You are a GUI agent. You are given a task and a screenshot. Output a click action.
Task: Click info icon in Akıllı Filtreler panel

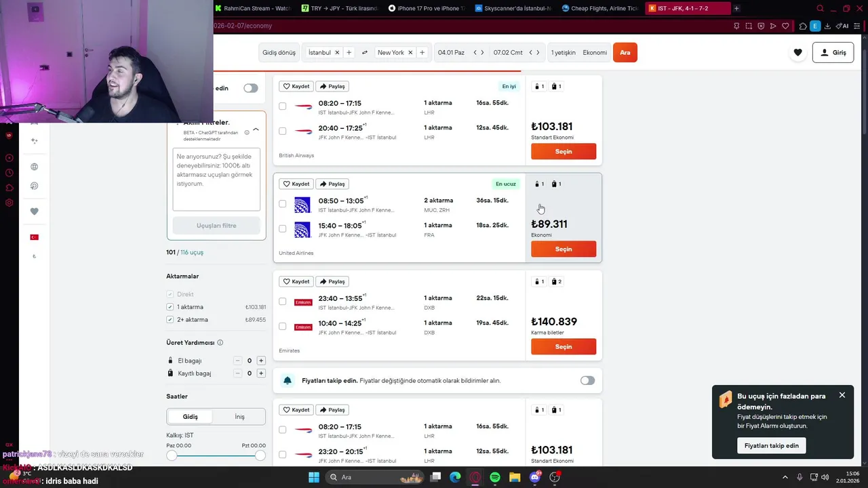(246, 133)
